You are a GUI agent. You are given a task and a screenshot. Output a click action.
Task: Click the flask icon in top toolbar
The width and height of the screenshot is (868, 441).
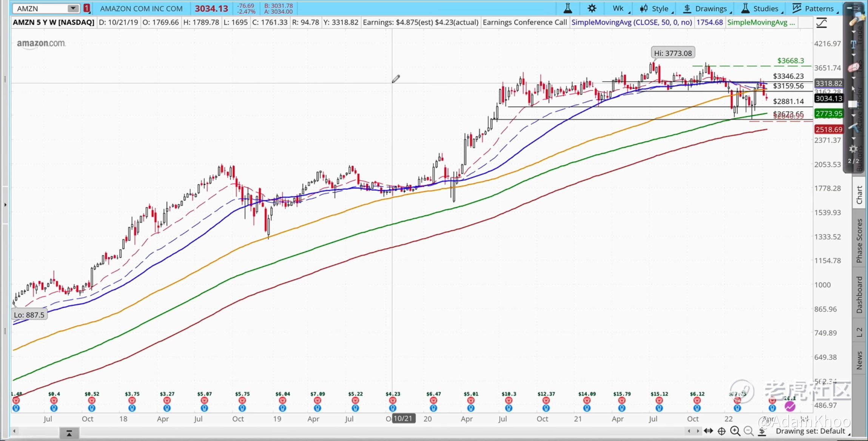point(567,8)
